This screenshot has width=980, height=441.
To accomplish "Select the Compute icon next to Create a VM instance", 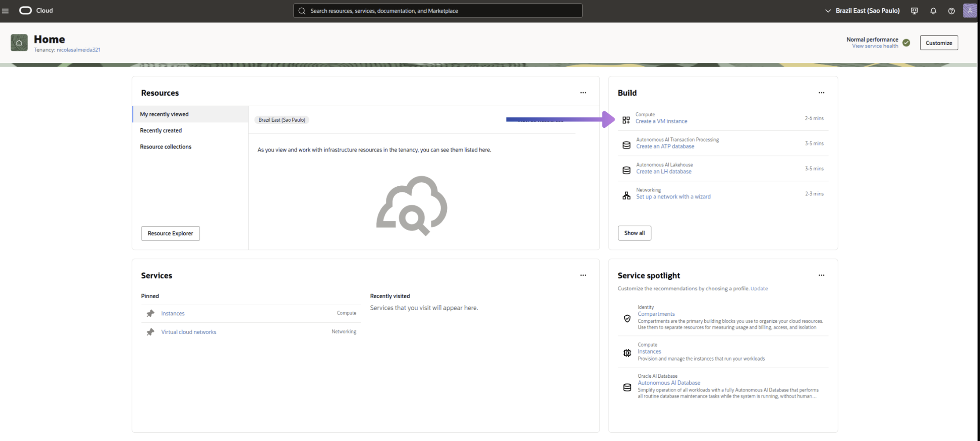I will [626, 120].
